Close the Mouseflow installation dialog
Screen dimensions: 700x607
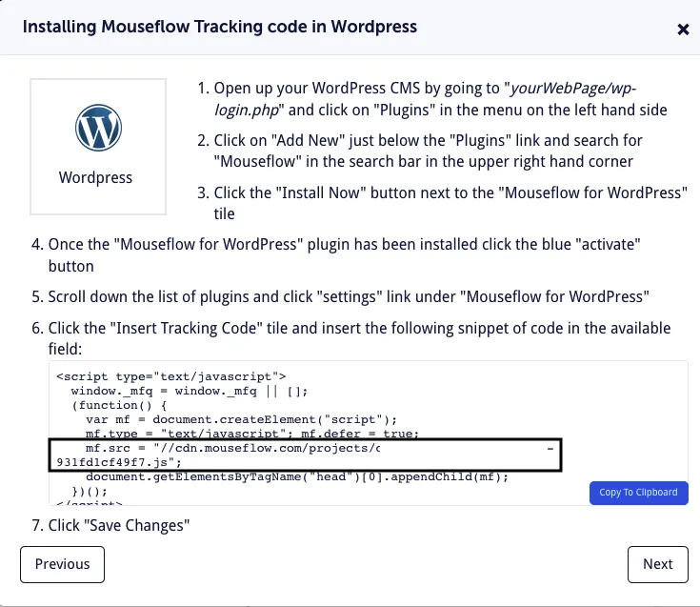(x=683, y=30)
